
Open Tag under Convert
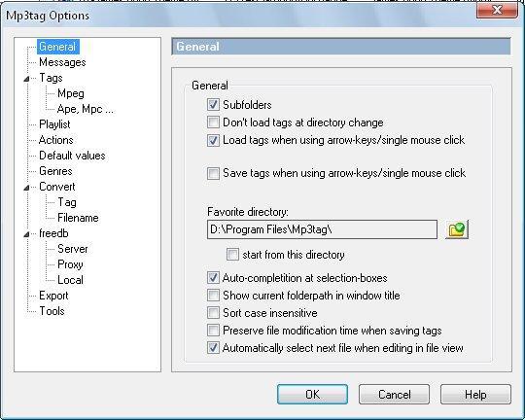pos(67,202)
